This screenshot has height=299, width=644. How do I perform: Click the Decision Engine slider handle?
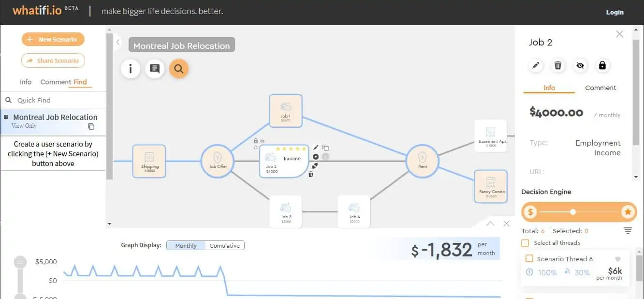coord(573,212)
